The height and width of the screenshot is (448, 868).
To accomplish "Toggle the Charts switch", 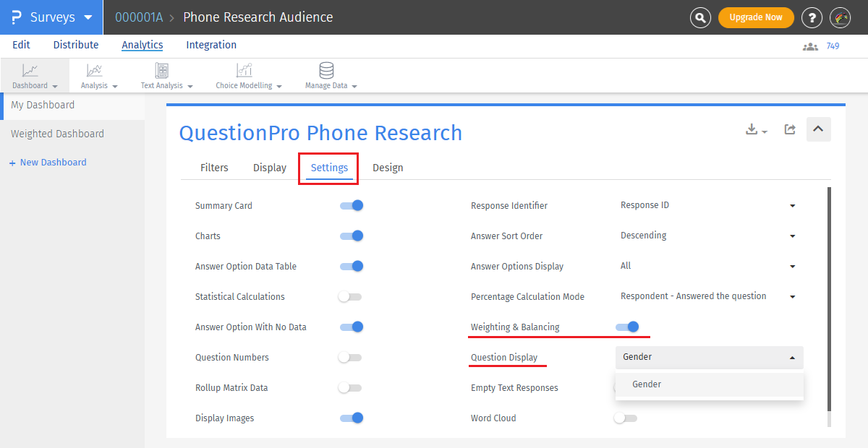I will click(351, 236).
